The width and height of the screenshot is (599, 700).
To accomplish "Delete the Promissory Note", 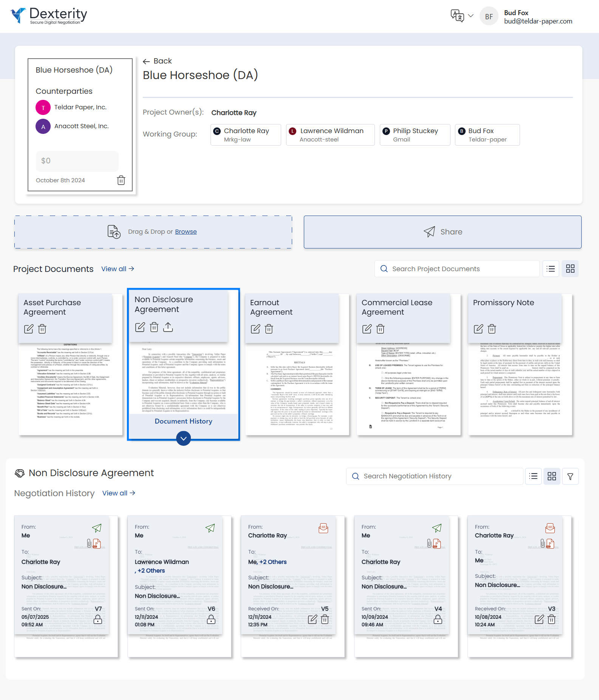I will coord(492,329).
